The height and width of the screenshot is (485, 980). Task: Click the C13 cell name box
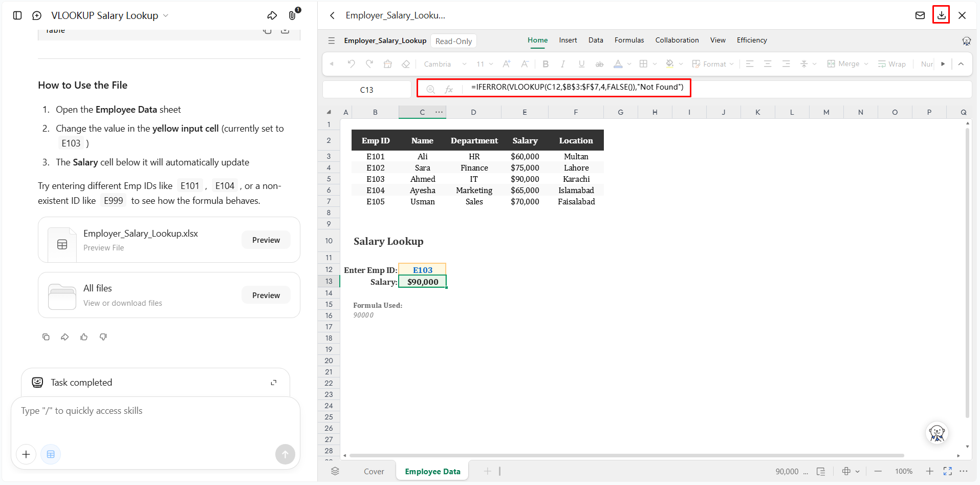coord(367,90)
